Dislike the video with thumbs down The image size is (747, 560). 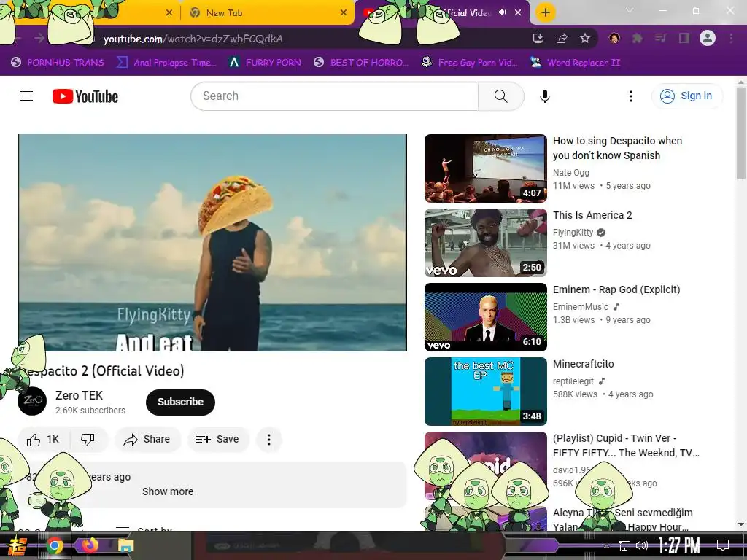(88, 439)
